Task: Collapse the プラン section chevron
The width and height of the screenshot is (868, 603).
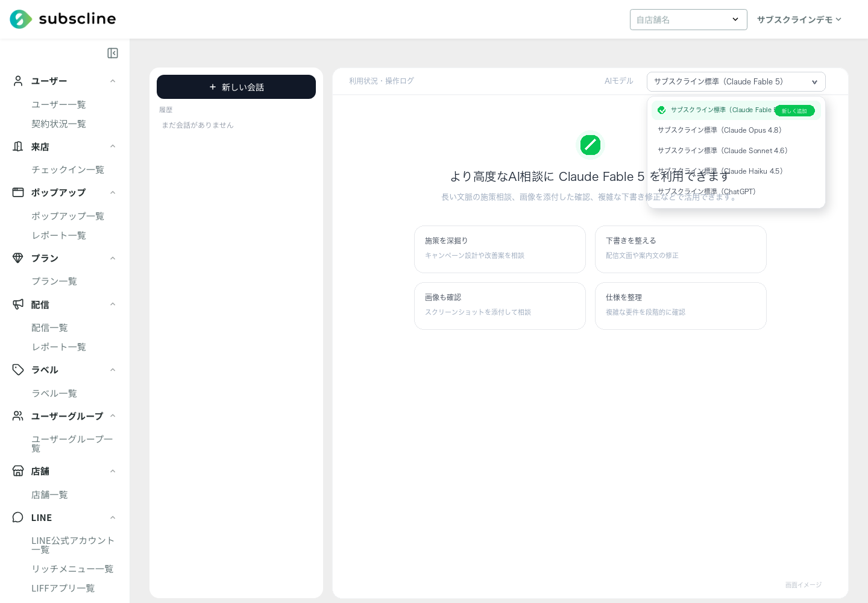Action: pyautogui.click(x=113, y=258)
